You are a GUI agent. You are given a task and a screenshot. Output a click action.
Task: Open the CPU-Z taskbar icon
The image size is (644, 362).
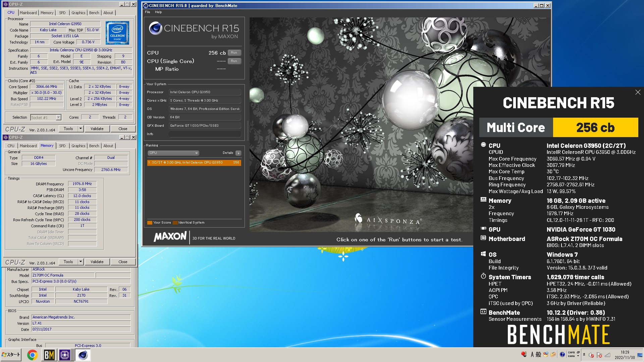pyautogui.click(x=65, y=355)
